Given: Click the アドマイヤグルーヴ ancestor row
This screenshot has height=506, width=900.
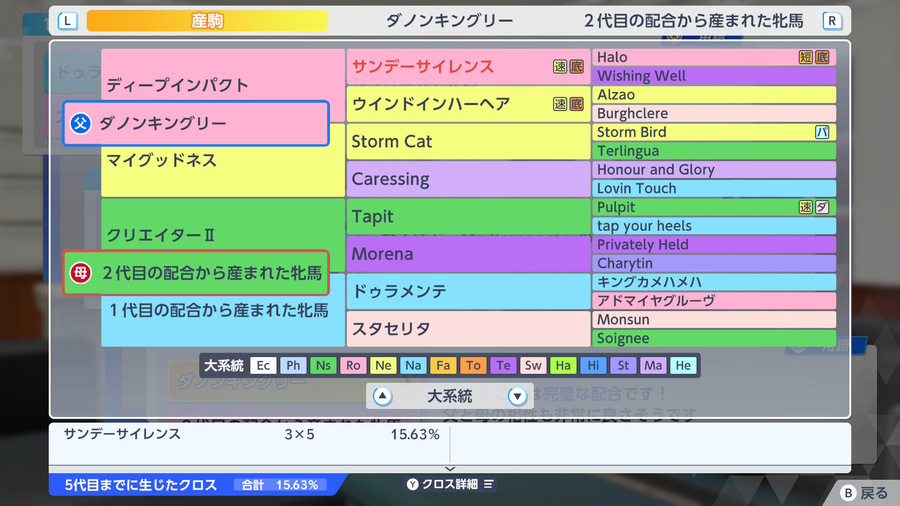Looking at the screenshot, I should [x=714, y=301].
